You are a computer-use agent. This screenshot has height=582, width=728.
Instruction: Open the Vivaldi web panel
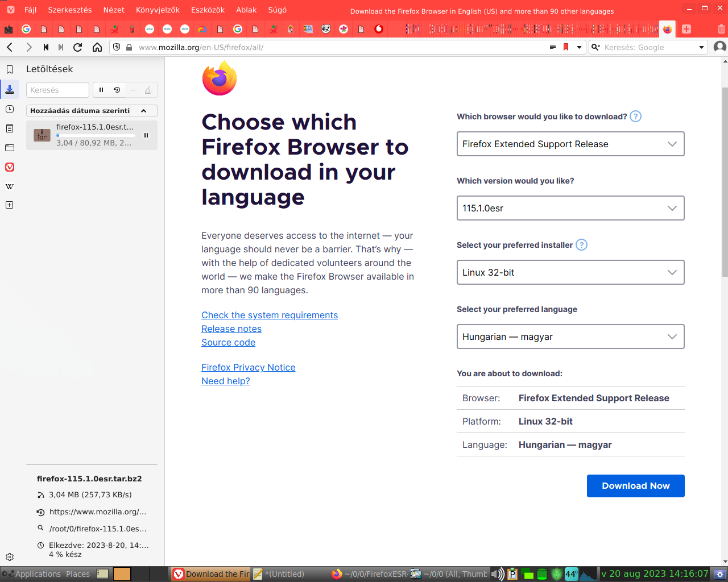[10, 167]
